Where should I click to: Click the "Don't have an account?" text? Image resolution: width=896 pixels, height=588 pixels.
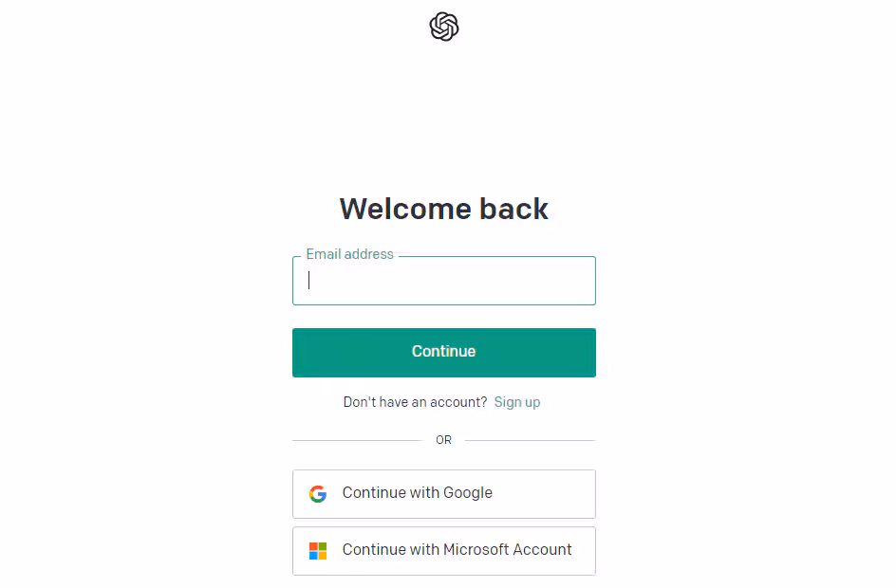click(415, 402)
